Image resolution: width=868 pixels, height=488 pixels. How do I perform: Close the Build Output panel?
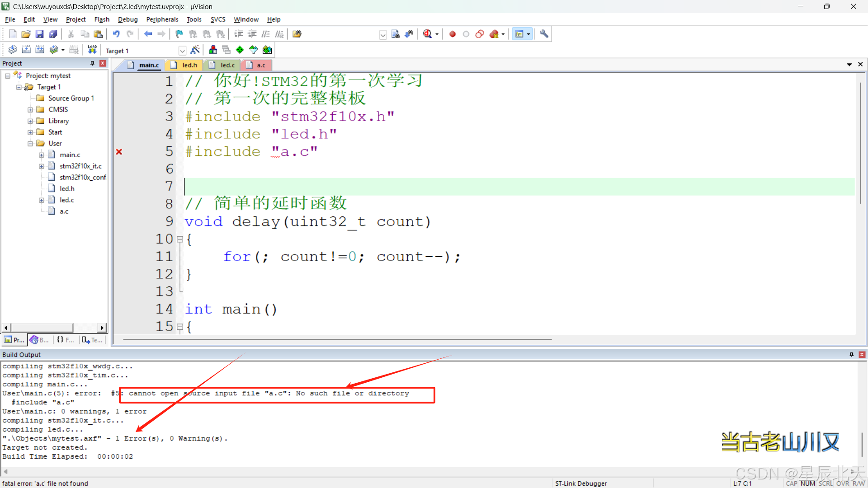point(862,355)
